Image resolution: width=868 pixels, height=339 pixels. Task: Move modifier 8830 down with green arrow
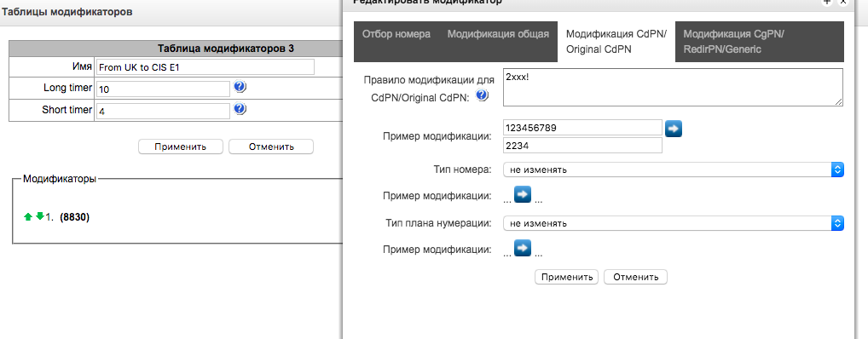[40, 217]
